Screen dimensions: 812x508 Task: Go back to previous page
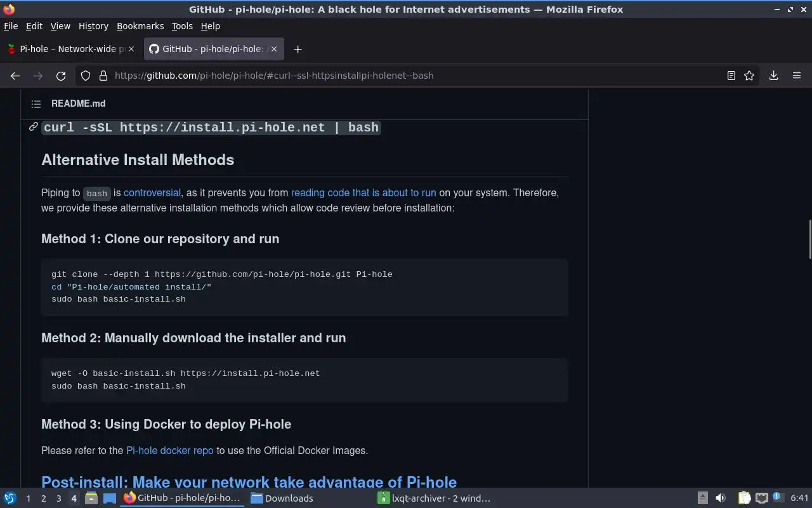[x=15, y=76]
